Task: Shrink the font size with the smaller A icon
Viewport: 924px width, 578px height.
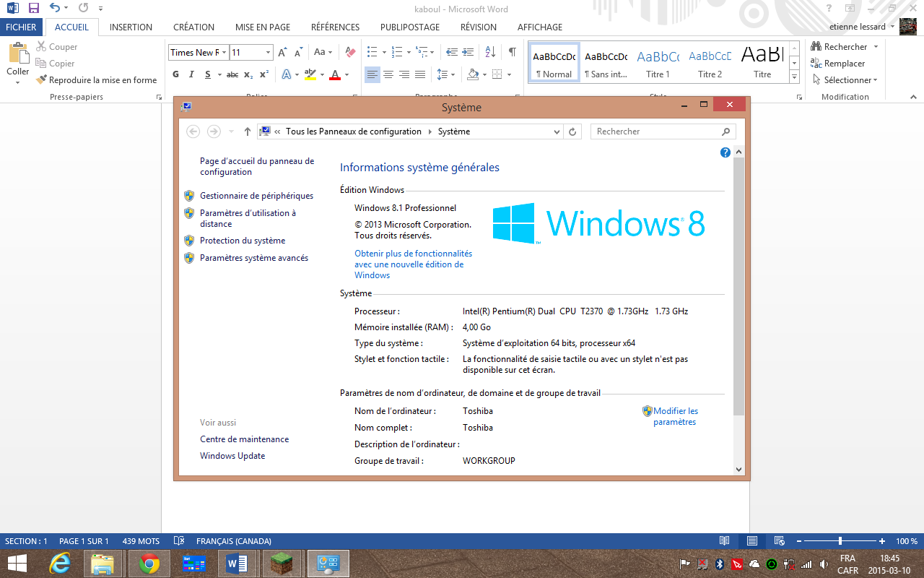Action: (299, 52)
